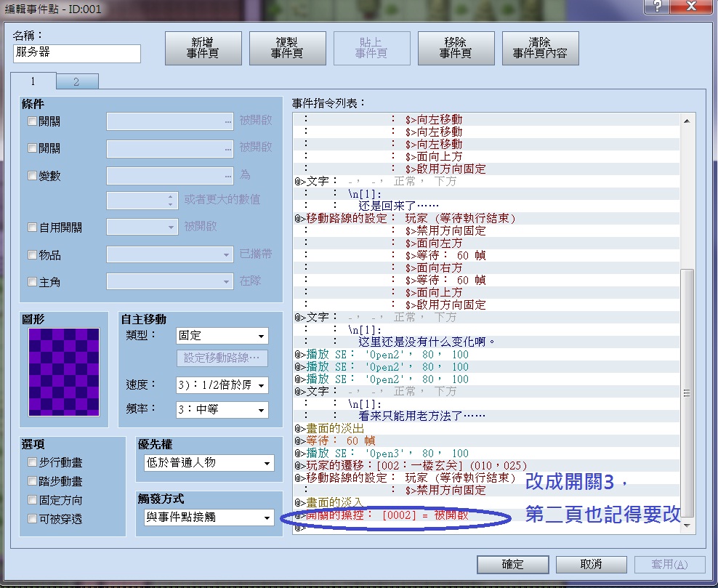Expand the 類型 movement type dropdown
Image resolution: width=718 pixels, height=588 pixels.
click(x=222, y=336)
